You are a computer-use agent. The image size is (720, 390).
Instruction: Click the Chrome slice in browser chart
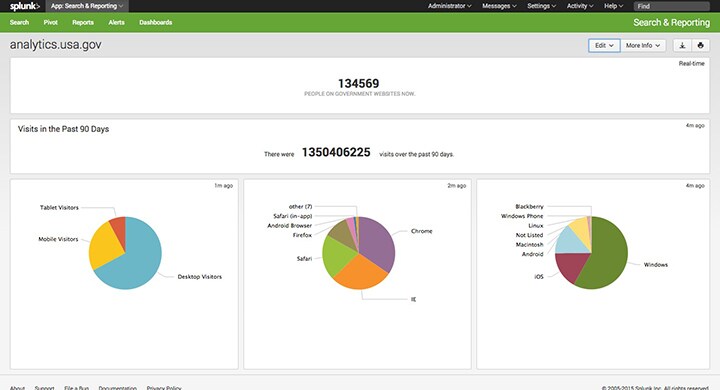click(x=377, y=243)
